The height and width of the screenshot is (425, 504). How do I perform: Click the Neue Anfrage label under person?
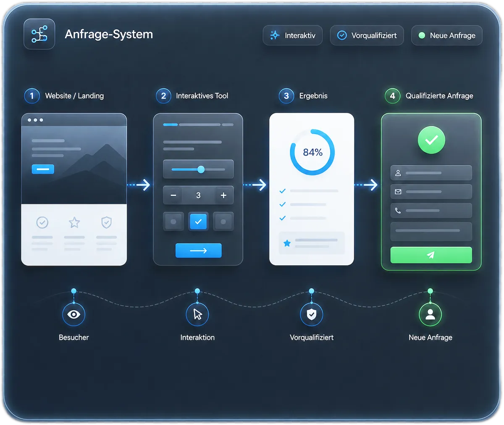coord(430,338)
